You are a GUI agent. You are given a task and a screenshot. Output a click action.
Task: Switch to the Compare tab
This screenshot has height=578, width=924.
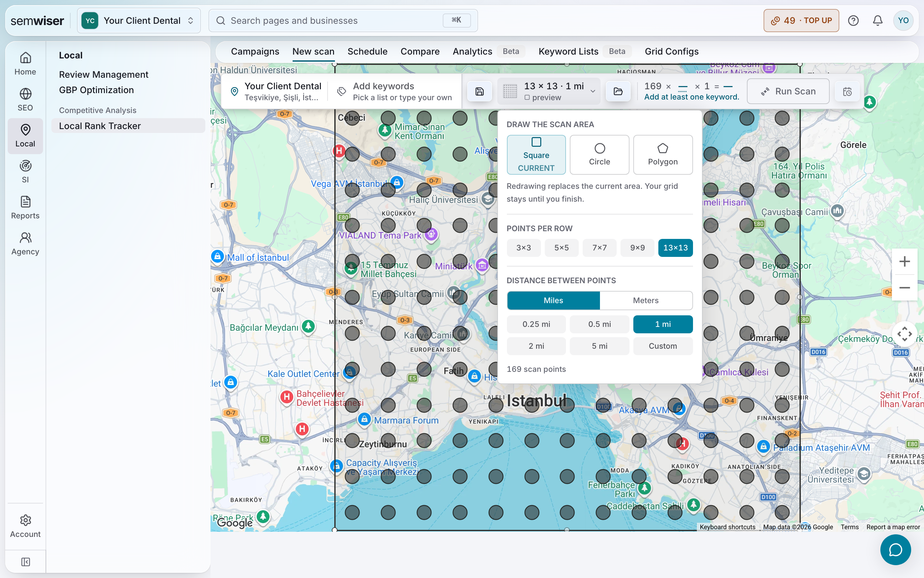pos(420,52)
